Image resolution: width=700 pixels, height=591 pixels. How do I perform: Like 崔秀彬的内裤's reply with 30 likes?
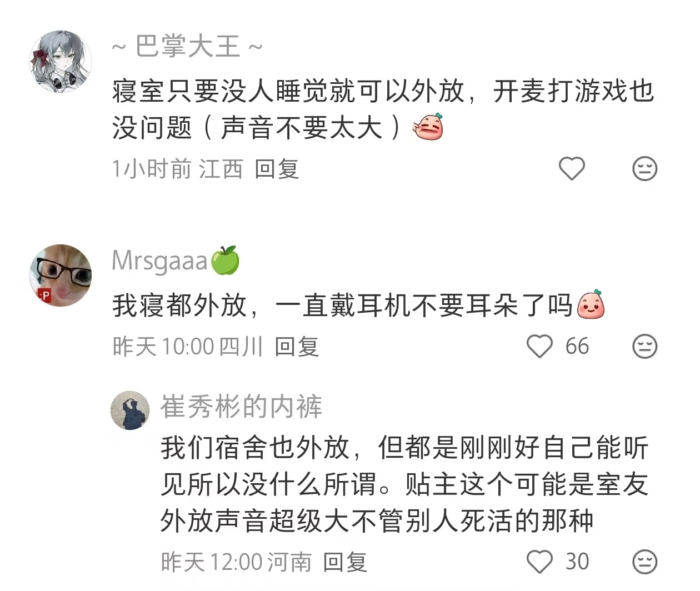tap(539, 562)
